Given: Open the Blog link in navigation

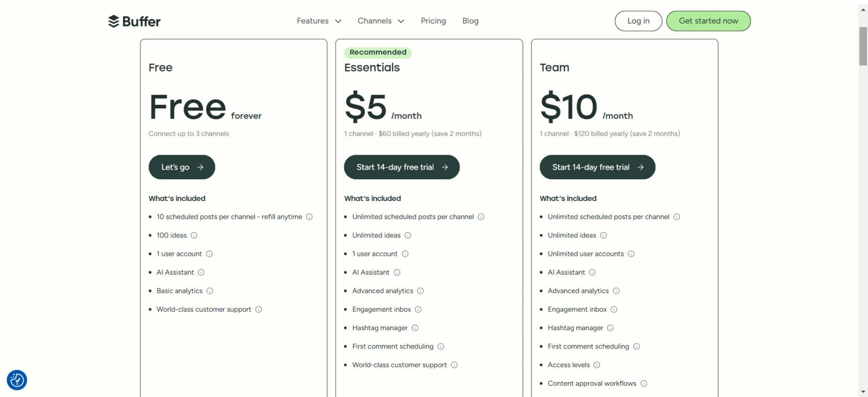Looking at the screenshot, I should tap(470, 21).
